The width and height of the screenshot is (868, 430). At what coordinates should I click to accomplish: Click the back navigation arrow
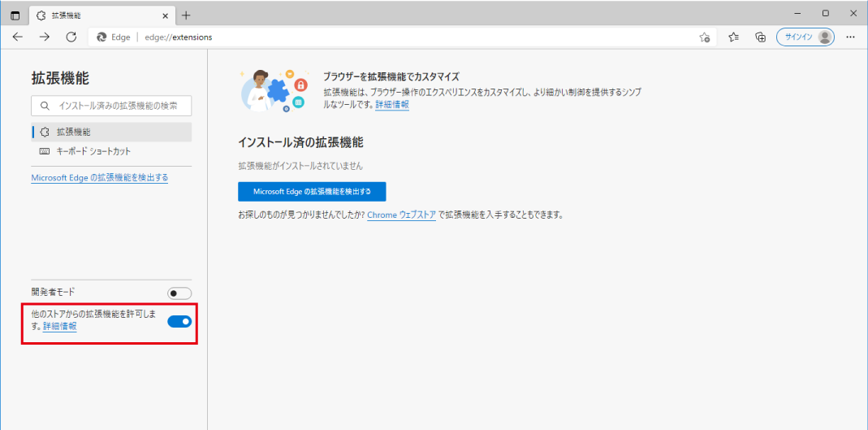click(18, 37)
